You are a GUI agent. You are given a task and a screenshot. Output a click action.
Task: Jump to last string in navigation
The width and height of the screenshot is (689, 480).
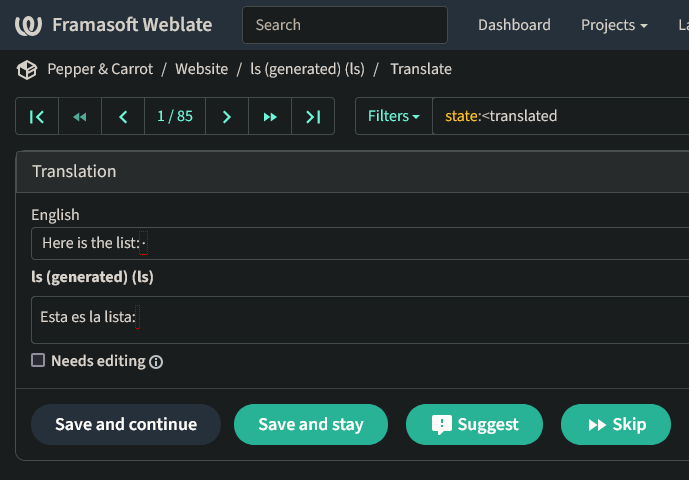(x=313, y=116)
